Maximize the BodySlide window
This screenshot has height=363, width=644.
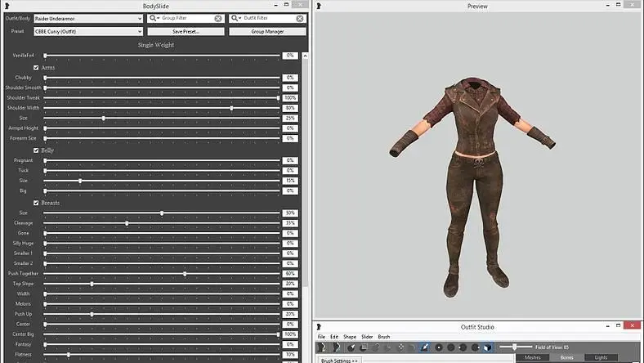click(286, 5)
